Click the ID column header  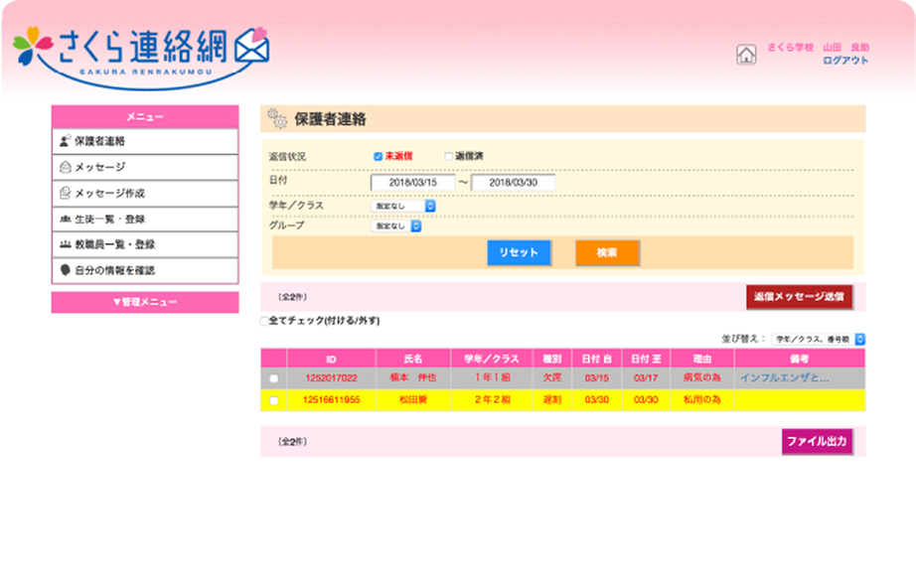331,359
